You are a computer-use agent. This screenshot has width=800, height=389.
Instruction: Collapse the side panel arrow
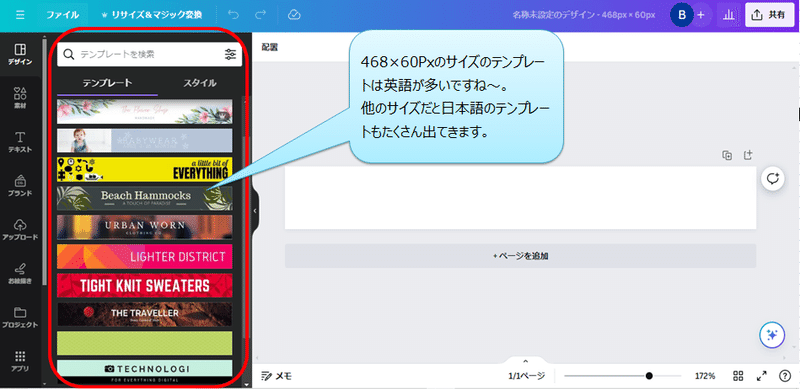pyautogui.click(x=256, y=210)
